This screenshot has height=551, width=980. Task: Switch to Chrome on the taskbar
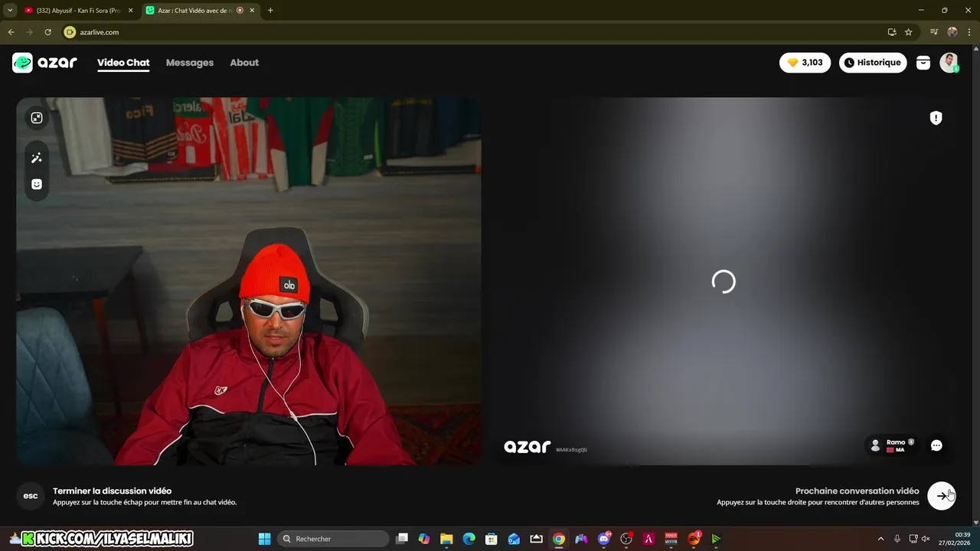tap(559, 539)
